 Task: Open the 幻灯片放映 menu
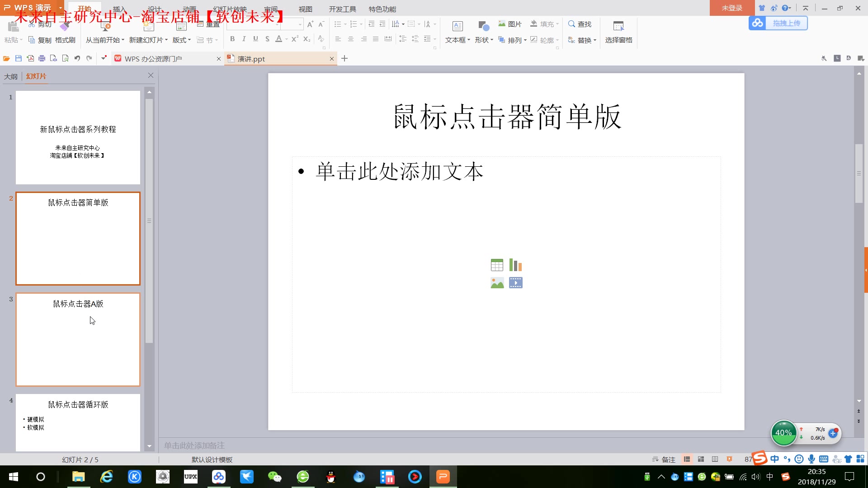pyautogui.click(x=230, y=9)
